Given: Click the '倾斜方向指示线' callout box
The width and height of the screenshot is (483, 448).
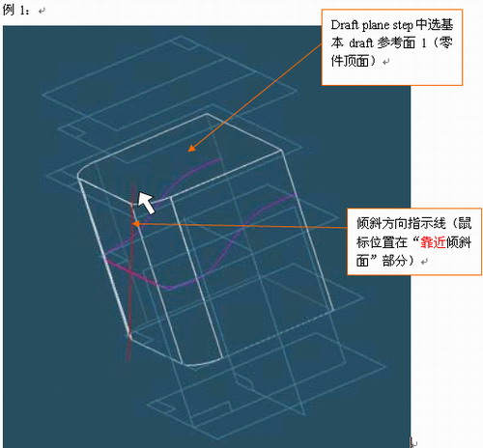Looking at the screenshot, I should pyautogui.click(x=414, y=241).
